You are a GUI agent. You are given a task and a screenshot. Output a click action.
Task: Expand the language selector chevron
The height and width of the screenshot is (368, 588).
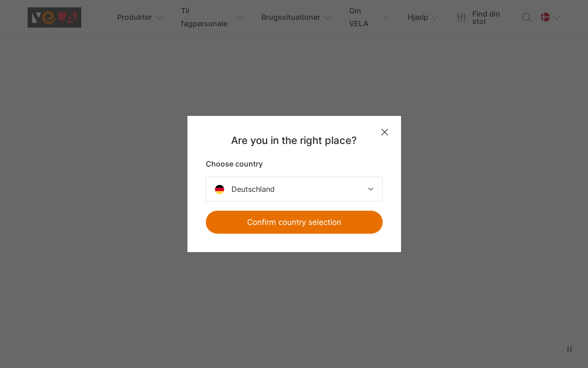pyautogui.click(x=557, y=17)
